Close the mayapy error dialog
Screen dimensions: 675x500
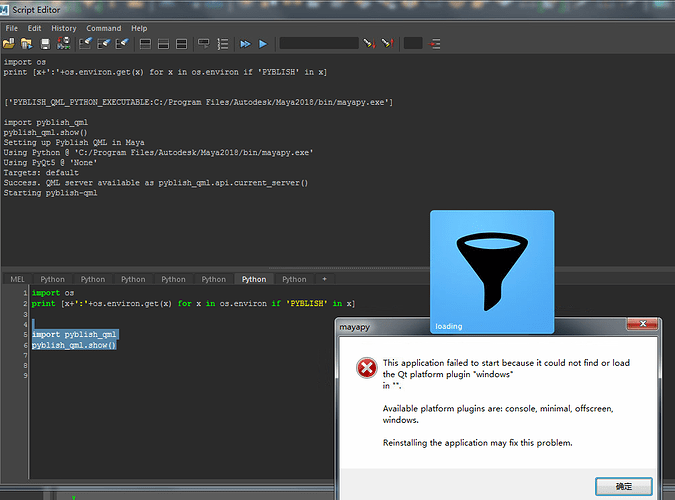tap(642, 323)
